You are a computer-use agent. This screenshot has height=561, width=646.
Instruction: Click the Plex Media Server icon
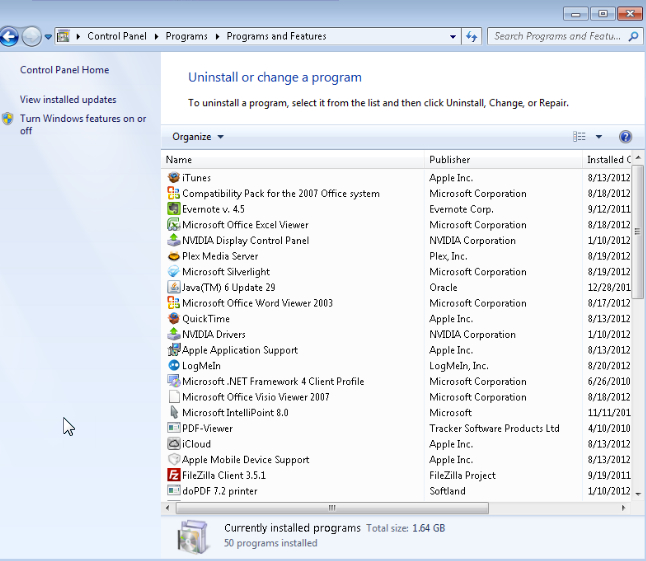[x=174, y=256]
